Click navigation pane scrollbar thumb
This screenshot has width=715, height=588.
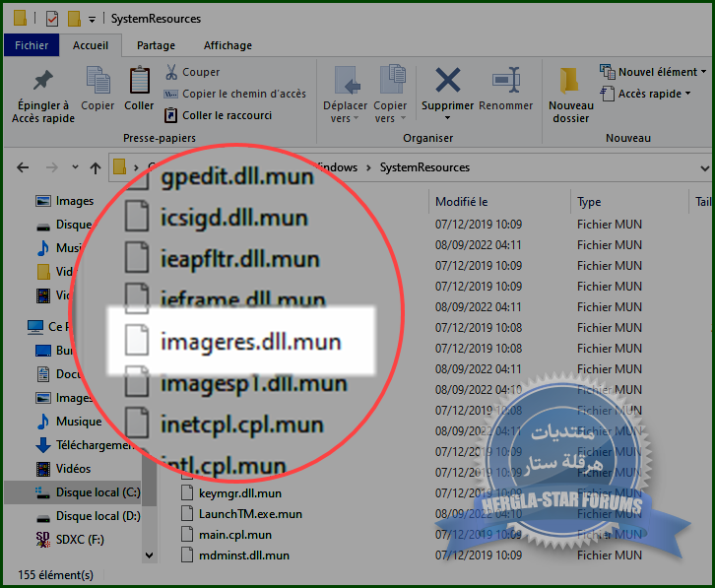click(x=149, y=479)
